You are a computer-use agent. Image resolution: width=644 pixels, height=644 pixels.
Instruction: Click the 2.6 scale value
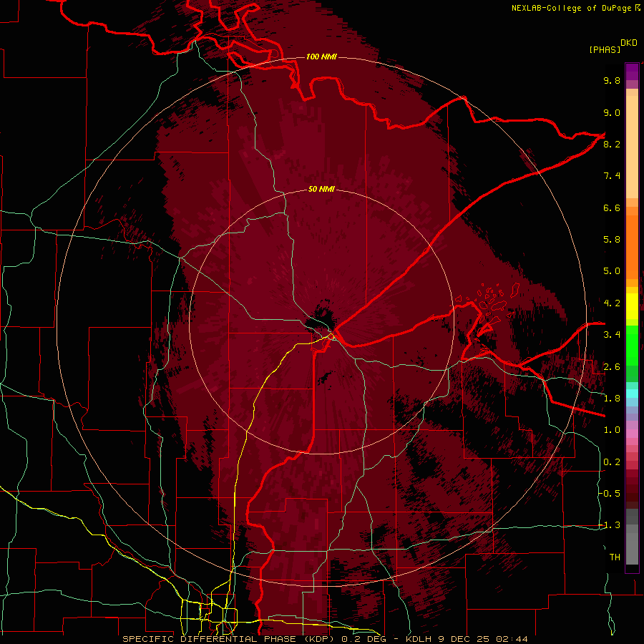612,367
